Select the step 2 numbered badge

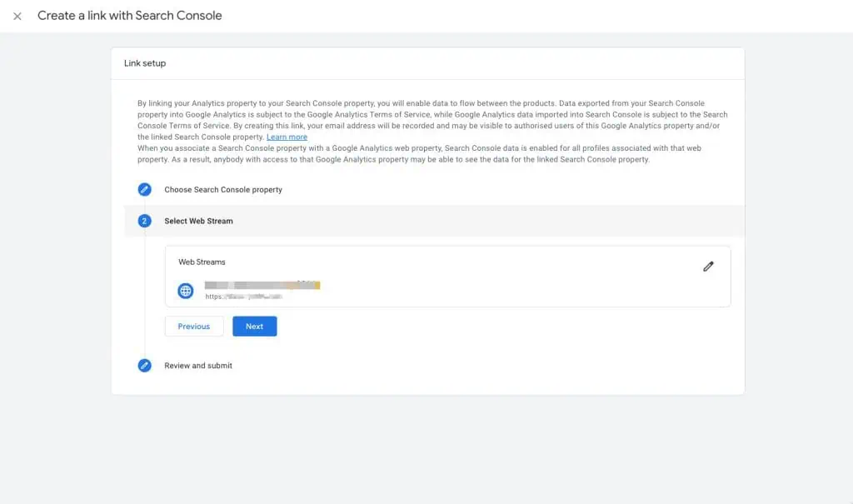[144, 221]
